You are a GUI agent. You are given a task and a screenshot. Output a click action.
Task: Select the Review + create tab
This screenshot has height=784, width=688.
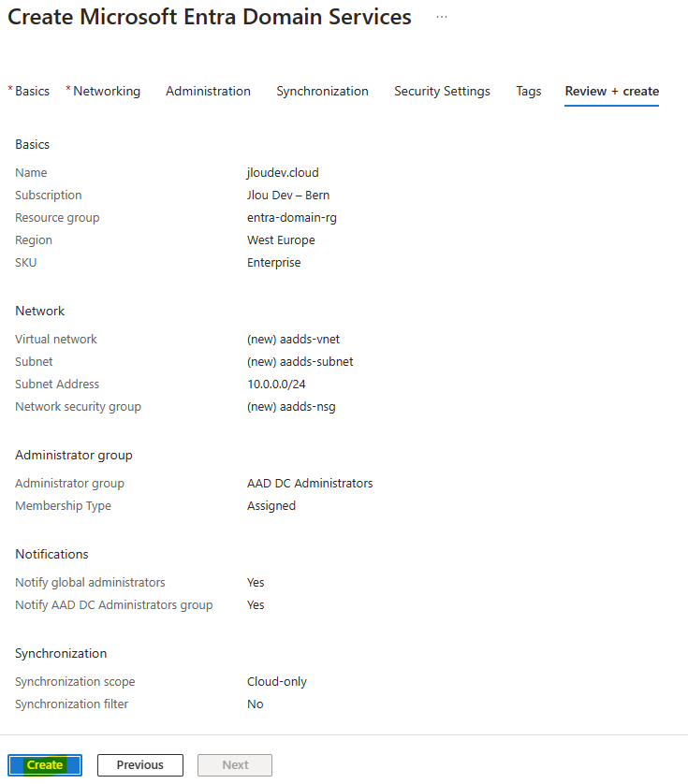click(611, 91)
